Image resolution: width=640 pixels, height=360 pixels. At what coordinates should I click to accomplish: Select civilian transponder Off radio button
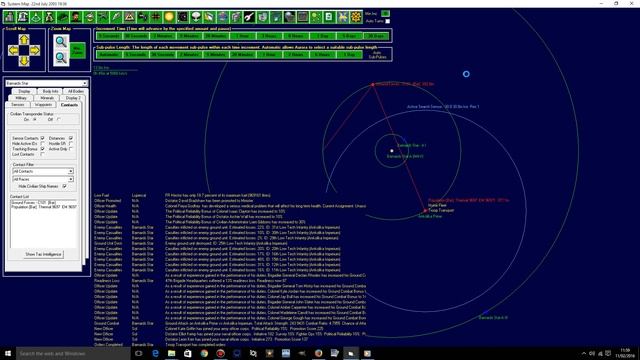59,120
